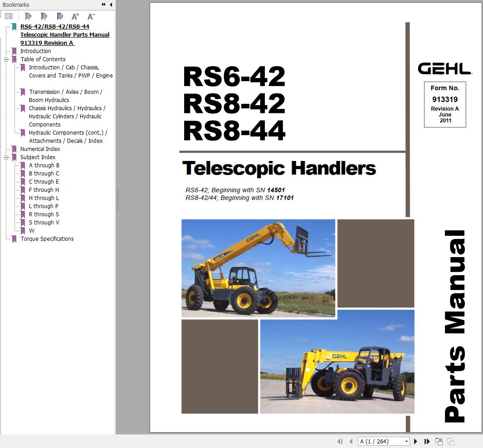This screenshot has height=448, width=483.
Task: Increase bookmark font size with A+
Action: coord(75,16)
